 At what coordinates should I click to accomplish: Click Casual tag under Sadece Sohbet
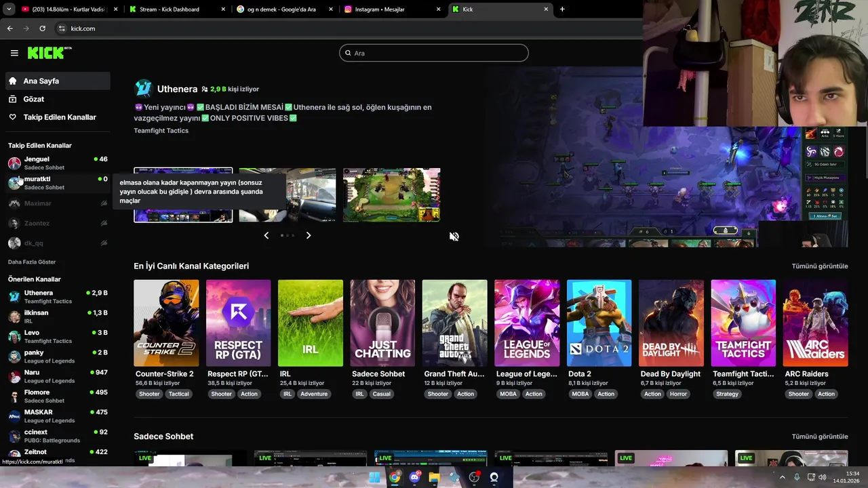(382, 394)
